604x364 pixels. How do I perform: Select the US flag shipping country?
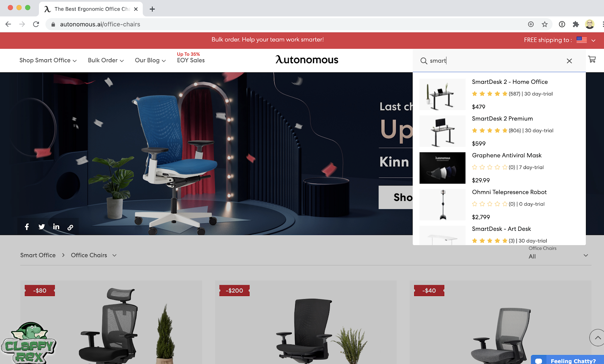click(x=581, y=40)
